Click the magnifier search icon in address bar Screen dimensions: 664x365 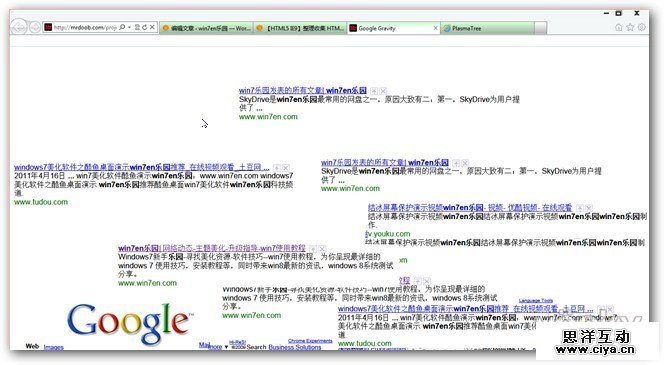[x=122, y=27]
